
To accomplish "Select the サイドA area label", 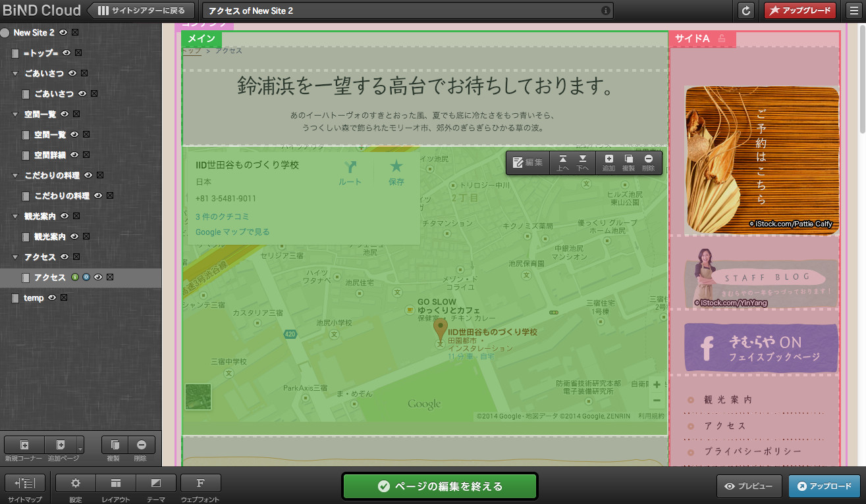I will click(x=689, y=38).
